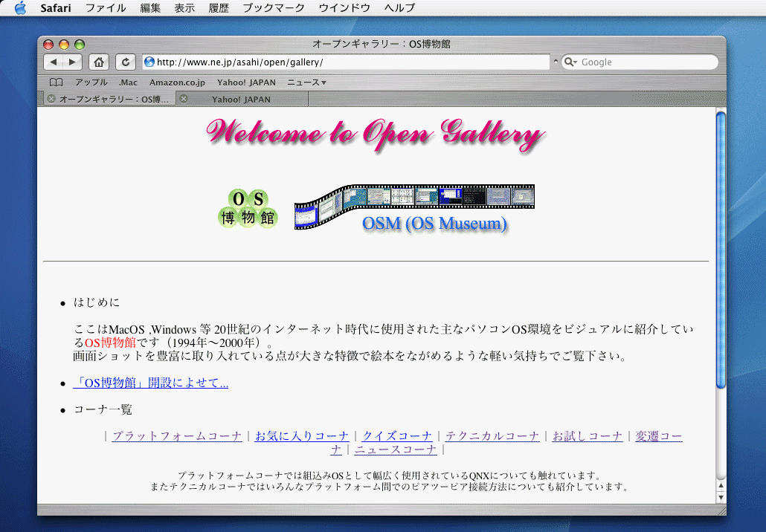Switch to the Yahoo! JAPAN tab
766x532 pixels.
click(x=242, y=99)
